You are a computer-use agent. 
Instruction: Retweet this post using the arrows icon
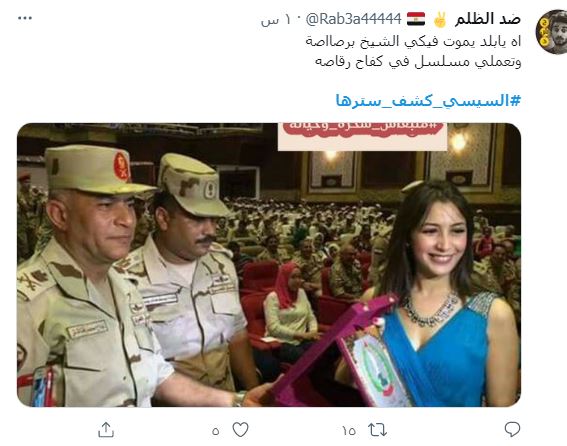coord(378,430)
